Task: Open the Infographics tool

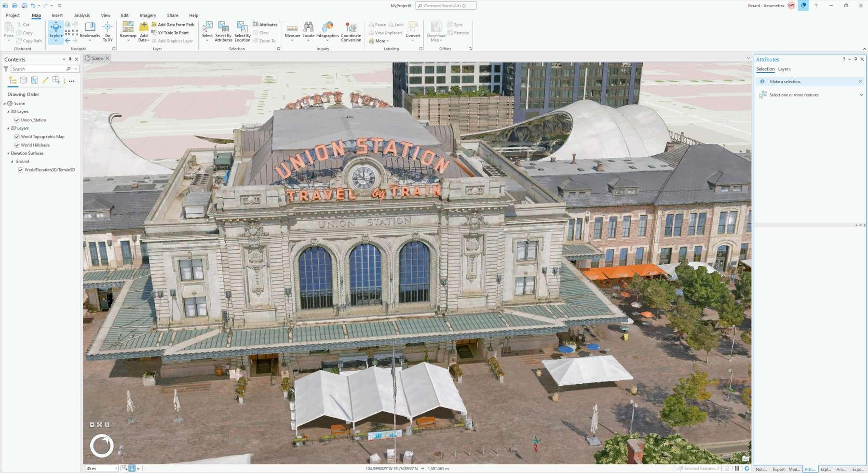Action: tap(327, 31)
